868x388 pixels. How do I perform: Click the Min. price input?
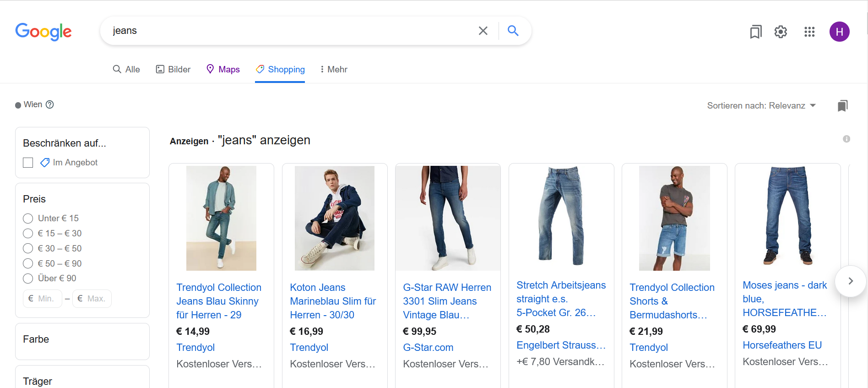43,299
